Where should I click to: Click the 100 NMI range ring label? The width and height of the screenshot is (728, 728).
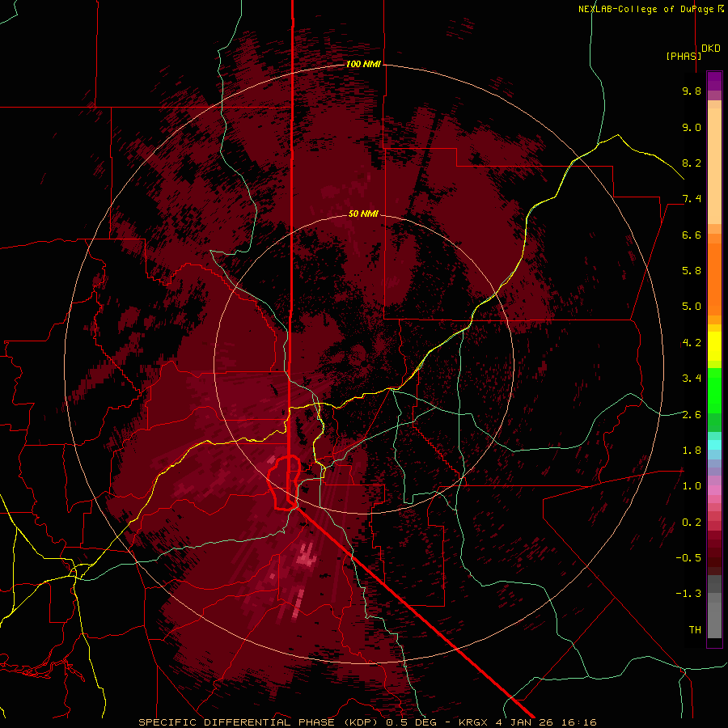point(363,64)
